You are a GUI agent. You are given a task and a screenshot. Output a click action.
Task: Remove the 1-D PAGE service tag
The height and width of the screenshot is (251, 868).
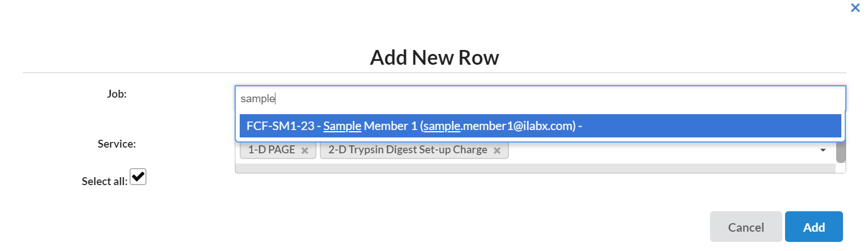(304, 150)
